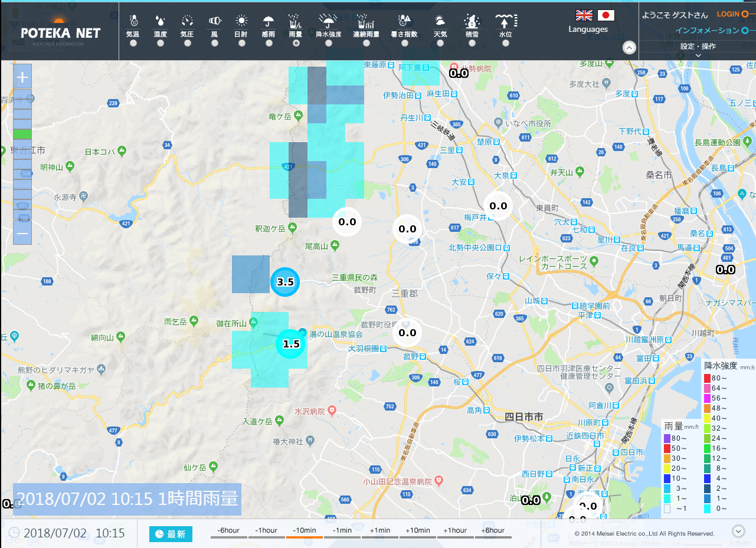Click the 最新 latest button
Image resolution: width=756 pixels, height=548 pixels.
[171, 534]
